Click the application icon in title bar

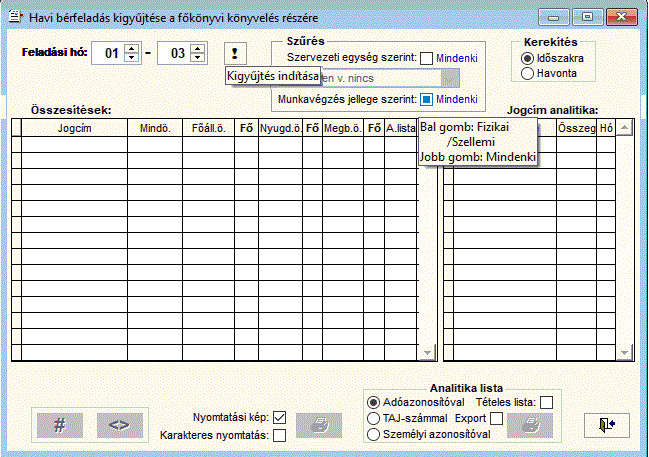15,16
